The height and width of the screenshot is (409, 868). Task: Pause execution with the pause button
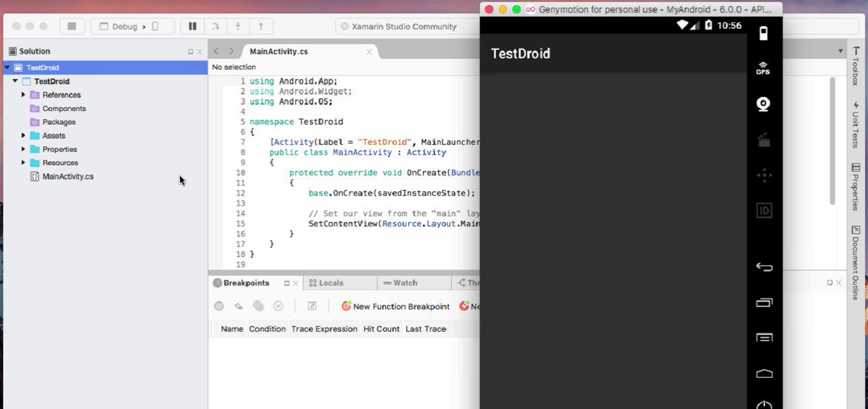[x=193, y=26]
